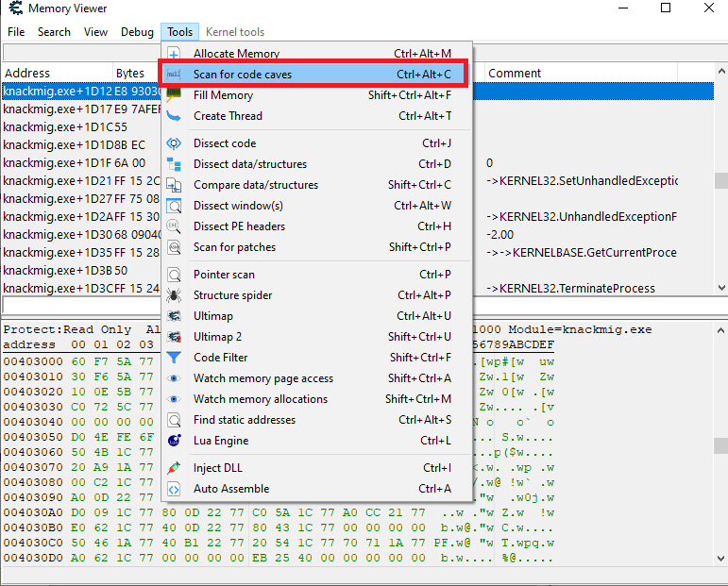Viewport: 728px width, 586px height.
Task: Click the Compare data/structures icon
Action: [174, 185]
